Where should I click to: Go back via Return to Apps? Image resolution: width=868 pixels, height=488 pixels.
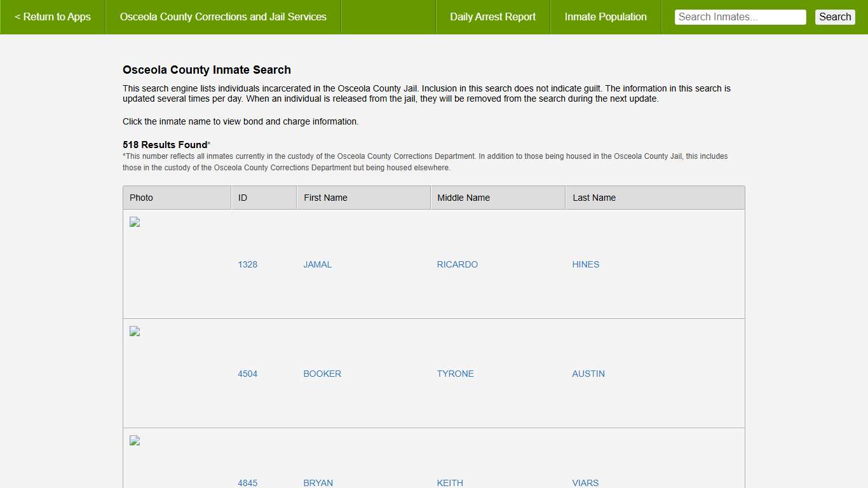point(53,17)
